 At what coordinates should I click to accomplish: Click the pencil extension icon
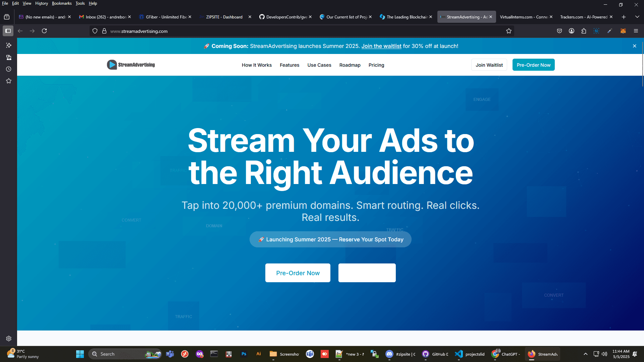tap(610, 31)
